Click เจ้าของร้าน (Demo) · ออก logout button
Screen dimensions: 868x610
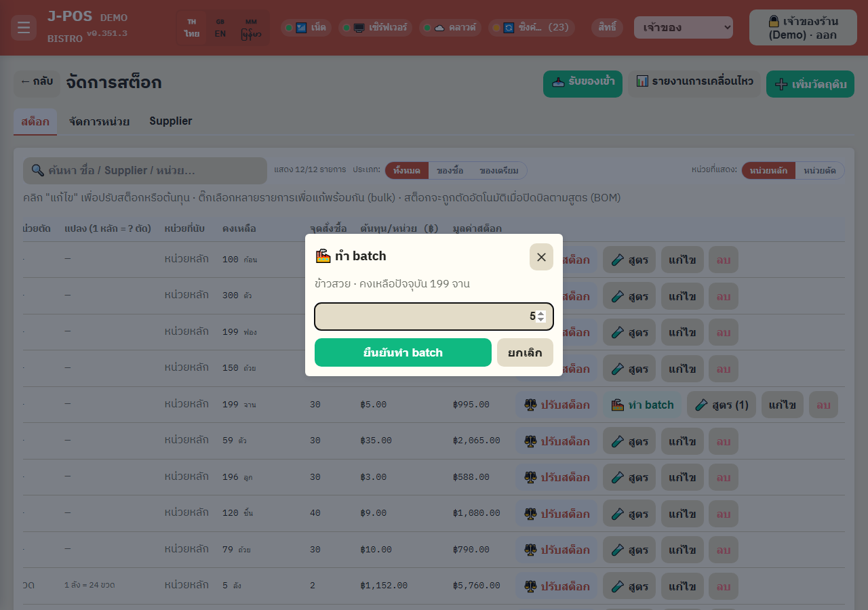(x=803, y=28)
